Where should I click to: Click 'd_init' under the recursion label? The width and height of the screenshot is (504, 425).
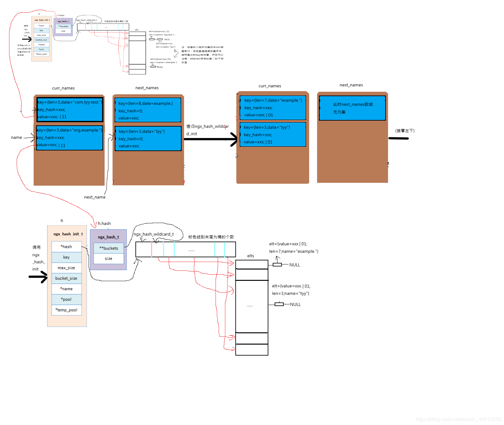tap(192, 134)
